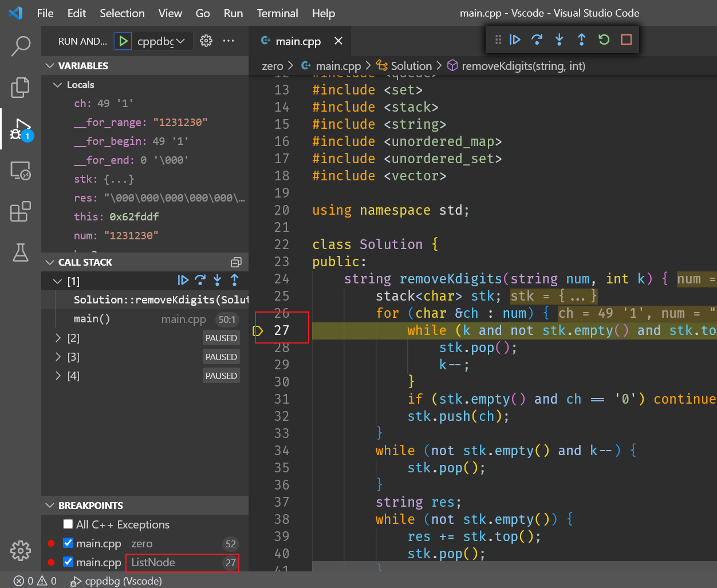
Task: Select the Step Over debug icon
Action: pyautogui.click(x=537, y=40)
